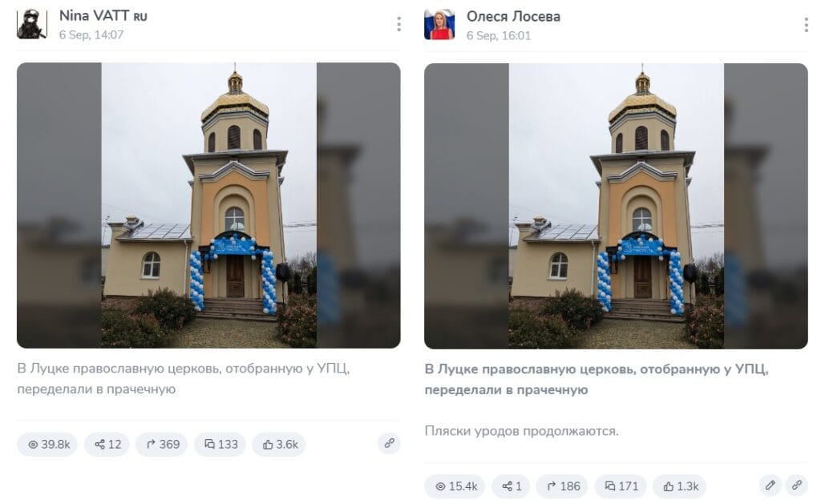Click the 15.4k views eye counter
This screenshot has width=821, height=504.
coord(455,486)
